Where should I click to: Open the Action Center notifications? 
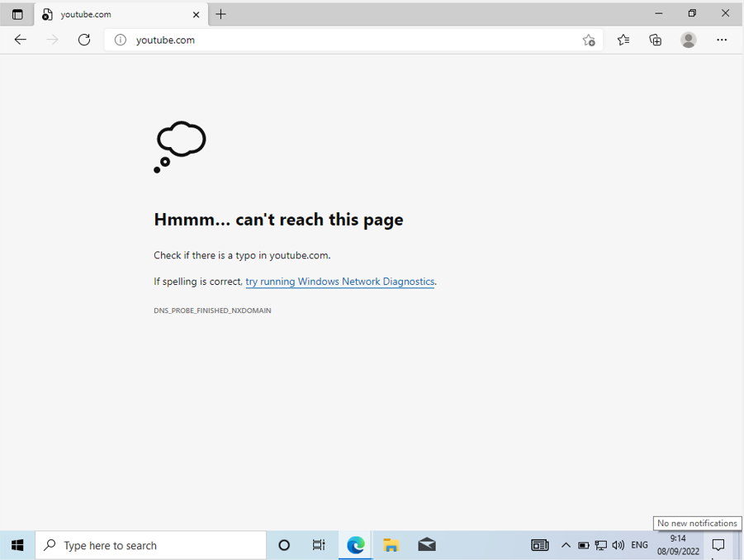[x=718, y=545]
